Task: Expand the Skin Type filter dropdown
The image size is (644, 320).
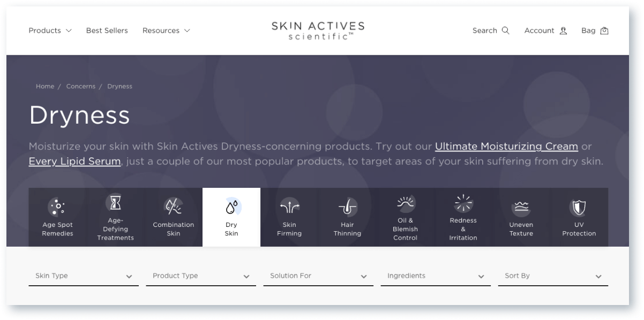Action: point(84,276)
